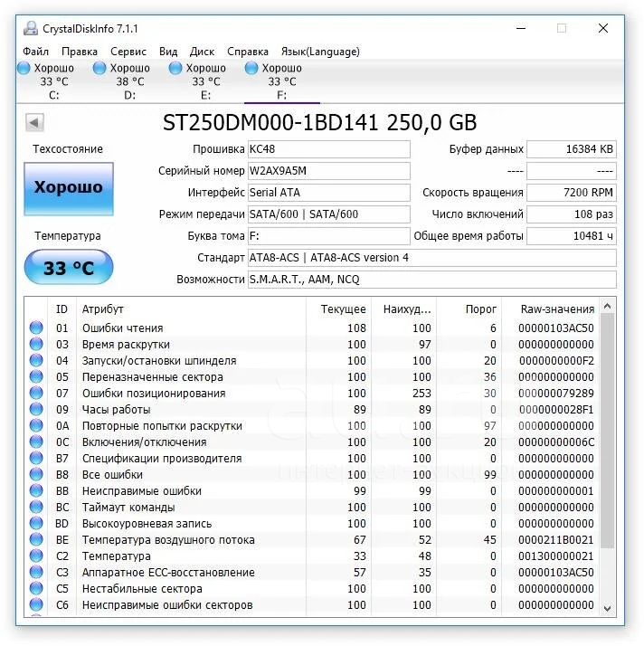644x646 pixels.
Task: Click the blue status icon for attribute 01
Action: point(36,328)
